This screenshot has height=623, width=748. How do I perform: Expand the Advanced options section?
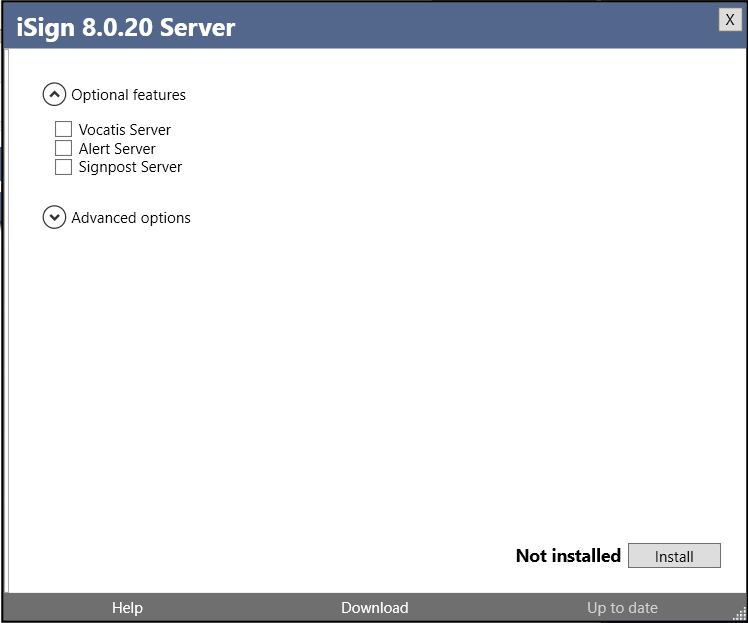coord(54,217)
